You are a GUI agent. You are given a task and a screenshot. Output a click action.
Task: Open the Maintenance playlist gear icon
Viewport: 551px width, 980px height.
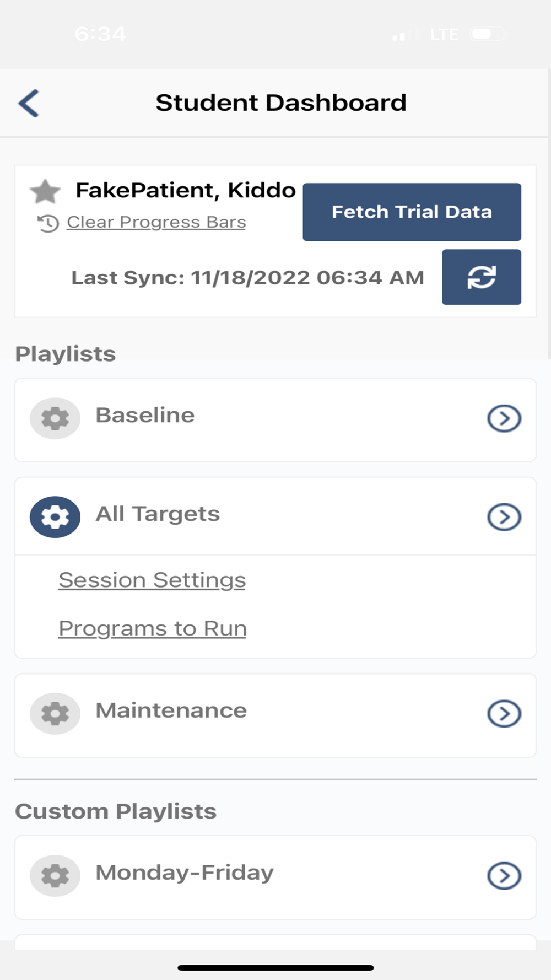55,713
